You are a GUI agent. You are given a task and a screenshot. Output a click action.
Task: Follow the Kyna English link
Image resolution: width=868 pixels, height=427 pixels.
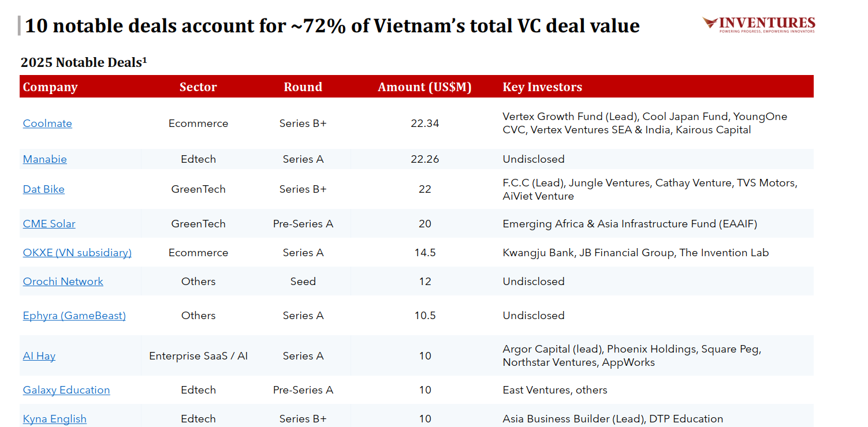pyautogui.click(x=54, y=419)
